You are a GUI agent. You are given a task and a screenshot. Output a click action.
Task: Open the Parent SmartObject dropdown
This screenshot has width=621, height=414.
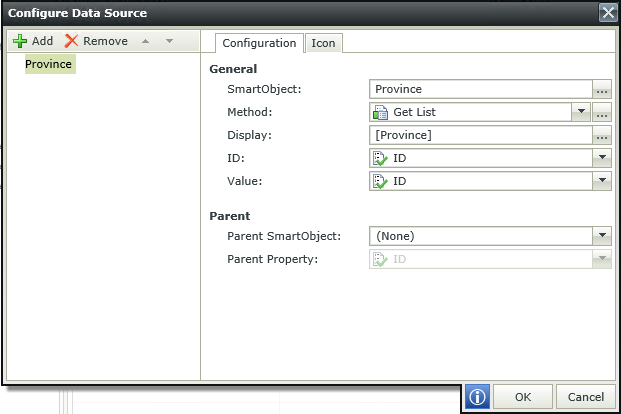[x=602, y=236]
